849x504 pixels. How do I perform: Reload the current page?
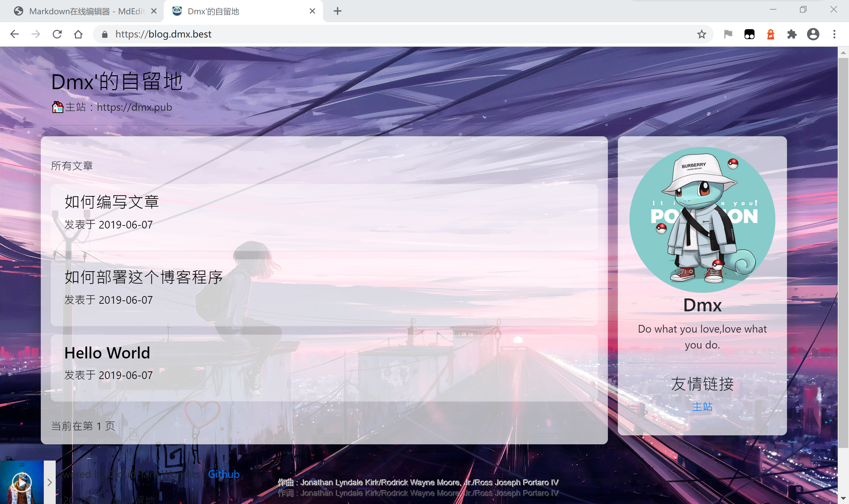pyautogui.click(x=57, y=34)
